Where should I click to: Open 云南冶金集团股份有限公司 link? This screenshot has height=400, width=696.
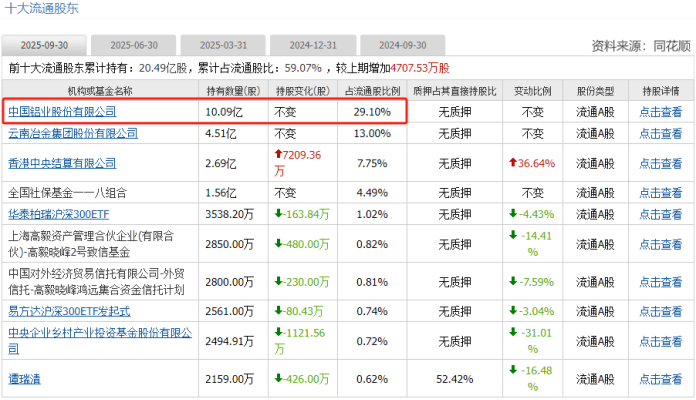click(x=73, y=133)
